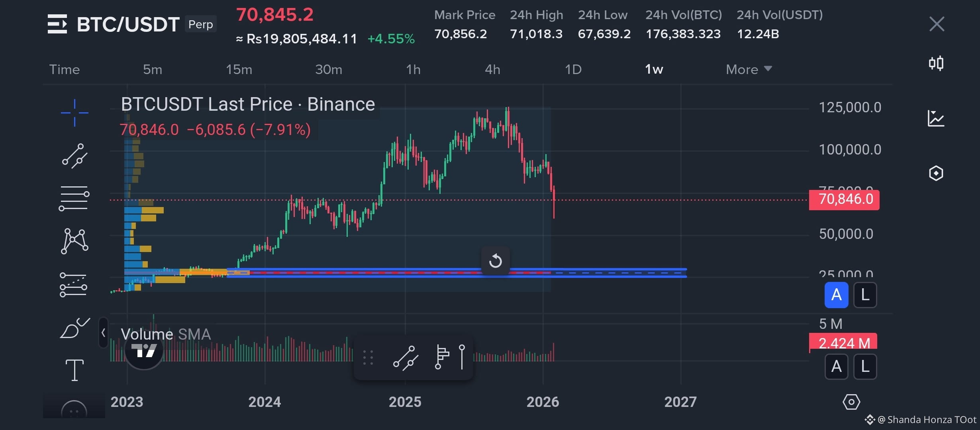Click the 2024 time axis label

click(x=265, y=402)
